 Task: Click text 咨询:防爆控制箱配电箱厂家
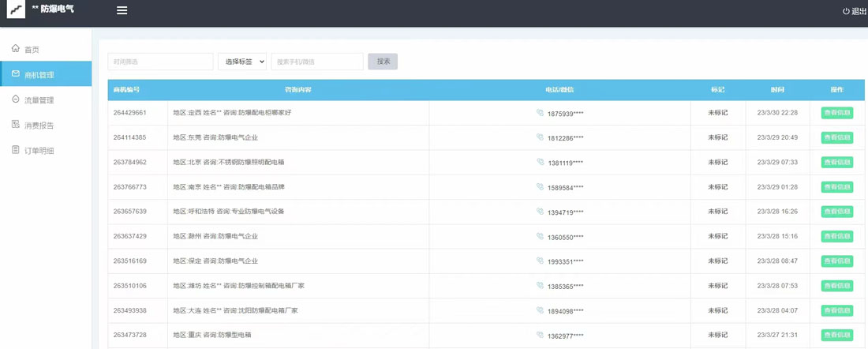click(x=264, y=285)
